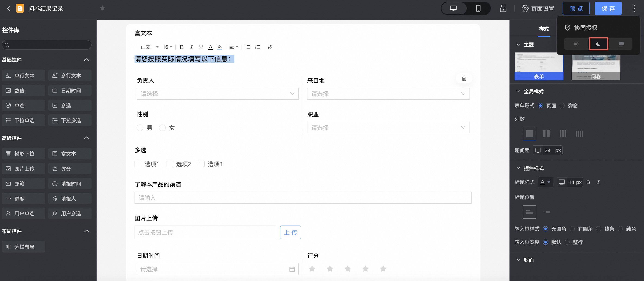Click 了解本产品的渠道 input field
Screen dimensions: 644x281
(x=303, y=198)
